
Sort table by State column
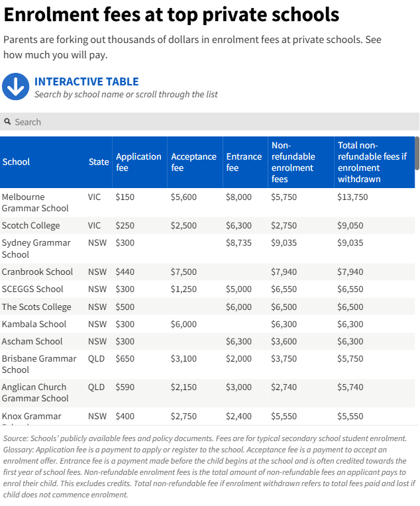99,162
